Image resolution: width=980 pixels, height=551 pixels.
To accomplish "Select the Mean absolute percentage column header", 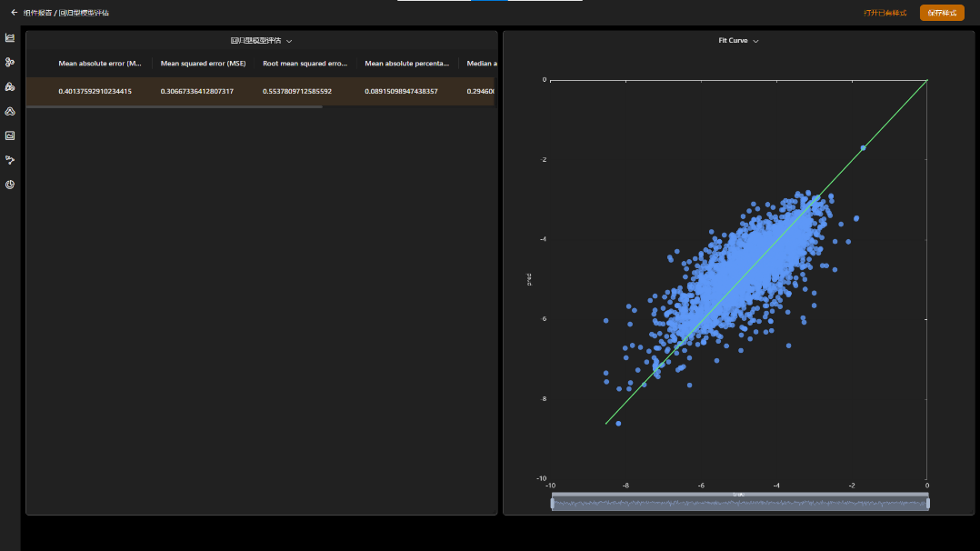I will coord(407,63).
